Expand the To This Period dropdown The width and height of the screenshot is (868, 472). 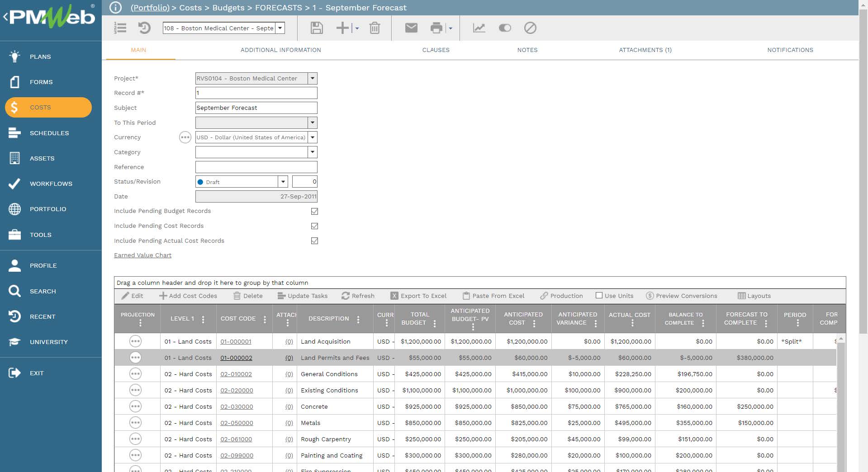pyautogui.click(x=313, y=123)
